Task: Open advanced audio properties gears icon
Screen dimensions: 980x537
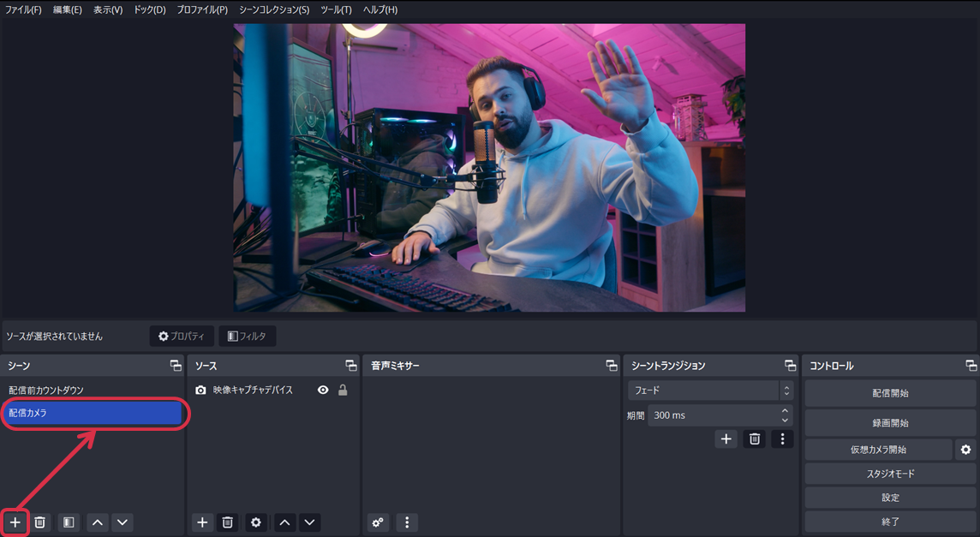Action: coord(378,522)
